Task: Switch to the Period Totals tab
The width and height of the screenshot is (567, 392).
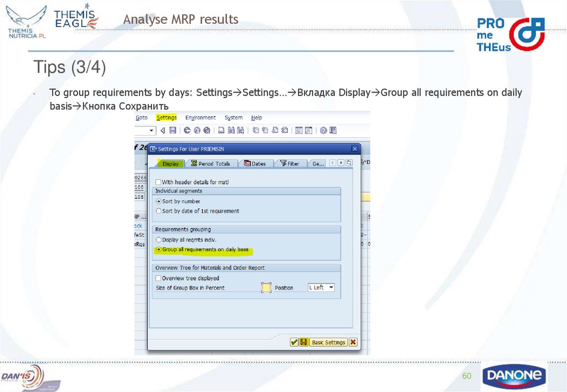Action: pos(212,163)
